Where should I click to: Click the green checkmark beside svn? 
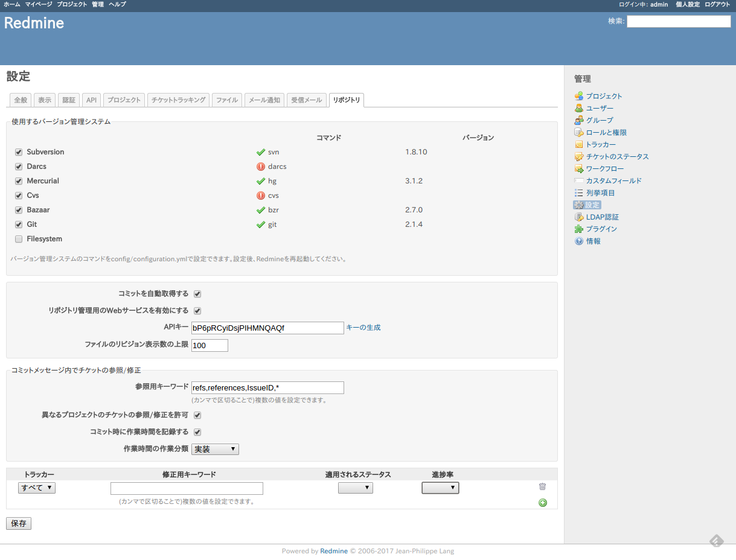tap(261, 152)
